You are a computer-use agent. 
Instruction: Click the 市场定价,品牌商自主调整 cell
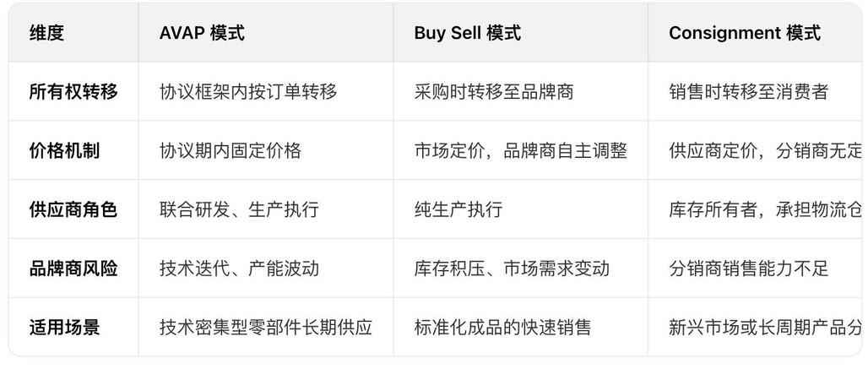pos(521,151)
